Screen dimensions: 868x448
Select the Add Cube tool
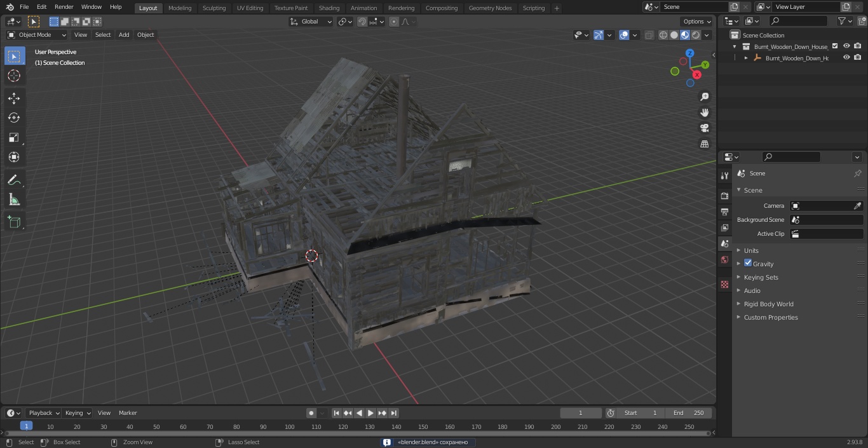(x=14, y=222)
